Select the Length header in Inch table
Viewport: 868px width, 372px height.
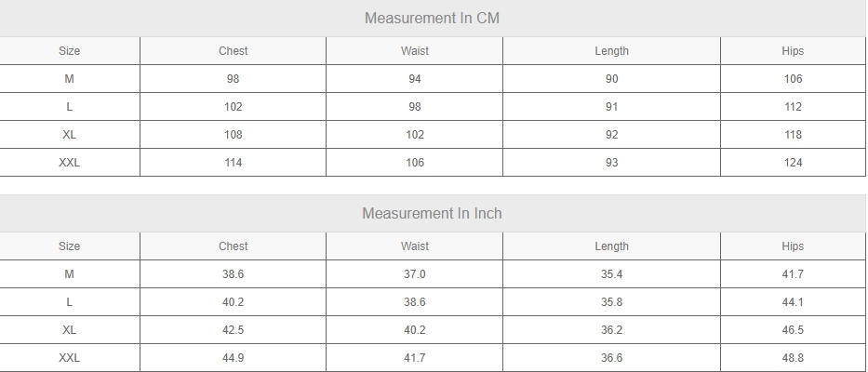(612, 246)
